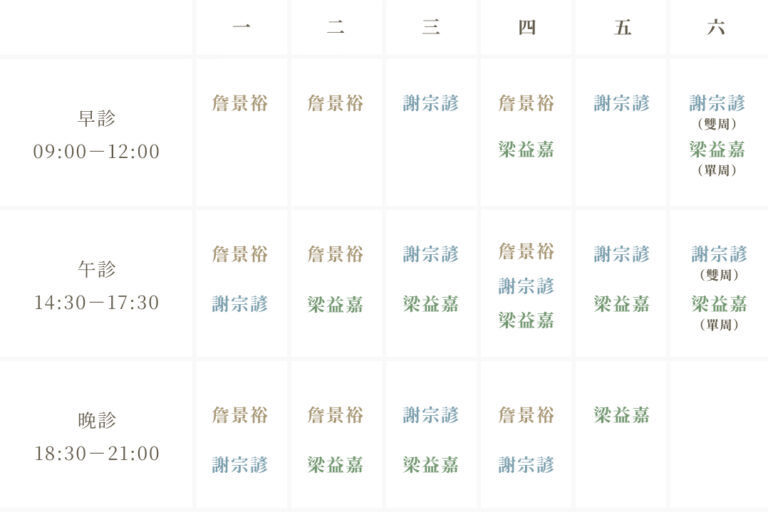Select 詹景裕 in Tuesday afternoon clinic
The height and width of the screenshot is (512, 768).
tap(335, 254)
